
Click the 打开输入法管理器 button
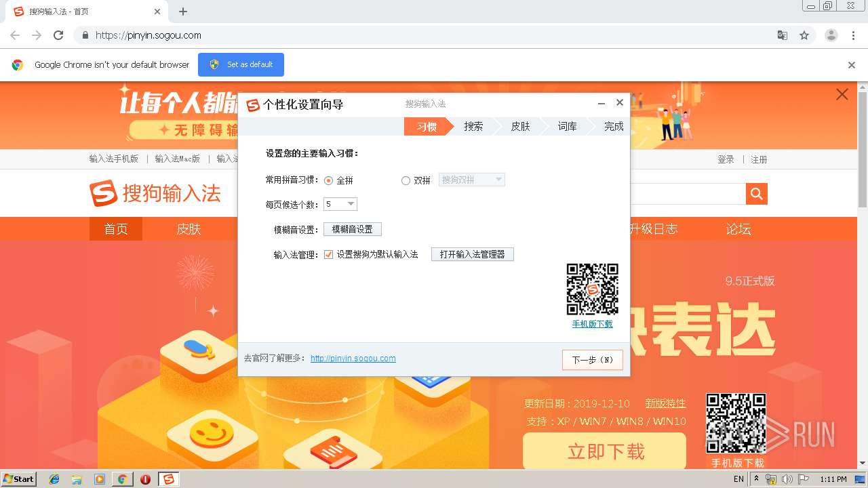(473, 254)
